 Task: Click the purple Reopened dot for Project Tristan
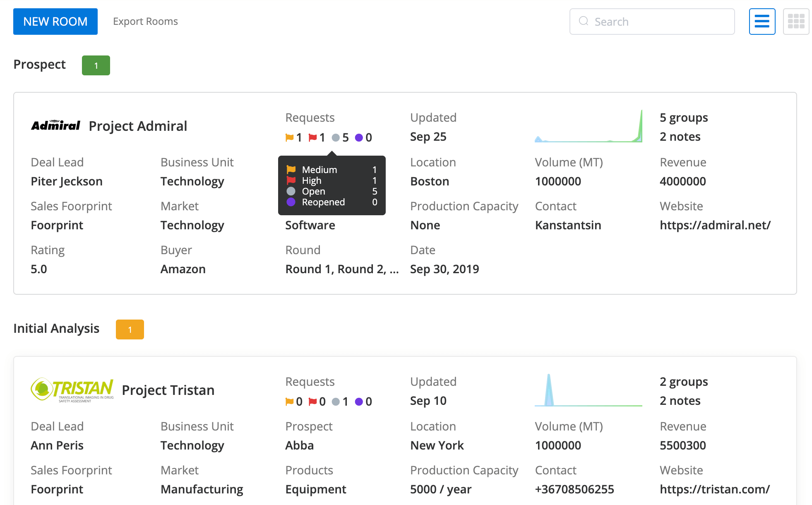pos(358,401)
